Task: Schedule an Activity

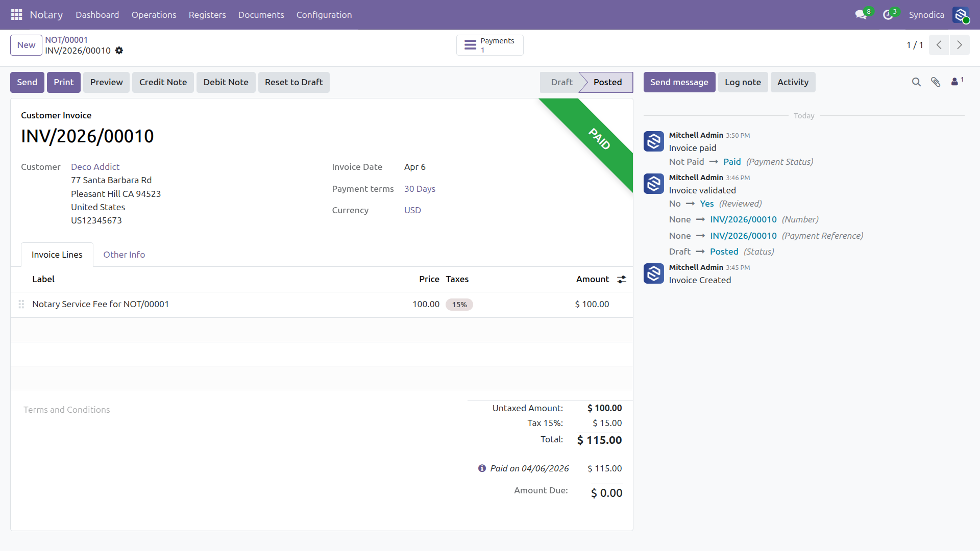Action: [793, 82]
